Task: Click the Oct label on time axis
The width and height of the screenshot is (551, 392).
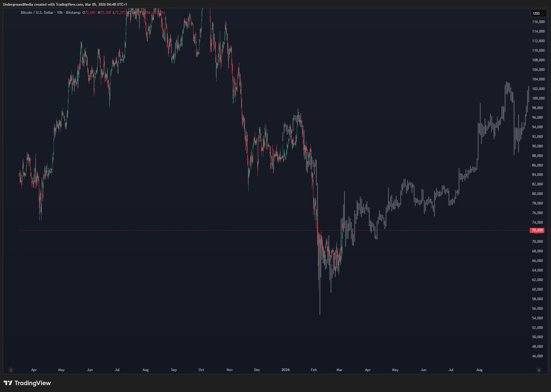Action: tap(202, 369)
